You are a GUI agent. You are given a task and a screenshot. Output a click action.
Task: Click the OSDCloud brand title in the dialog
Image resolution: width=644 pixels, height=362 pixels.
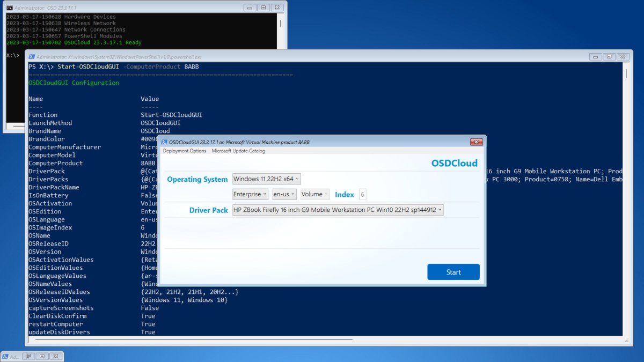[x=455, y=163]
